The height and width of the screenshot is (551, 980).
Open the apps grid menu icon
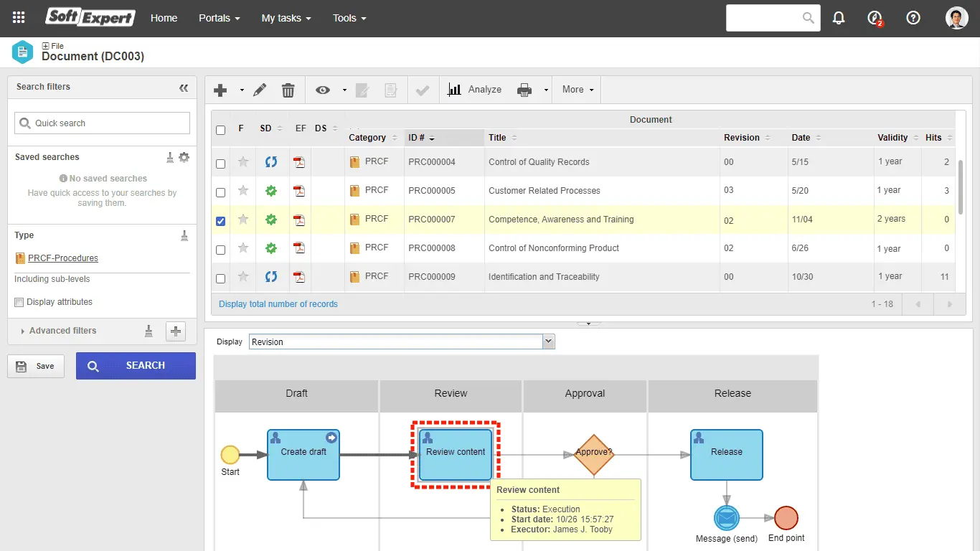[x=19, y=18]
